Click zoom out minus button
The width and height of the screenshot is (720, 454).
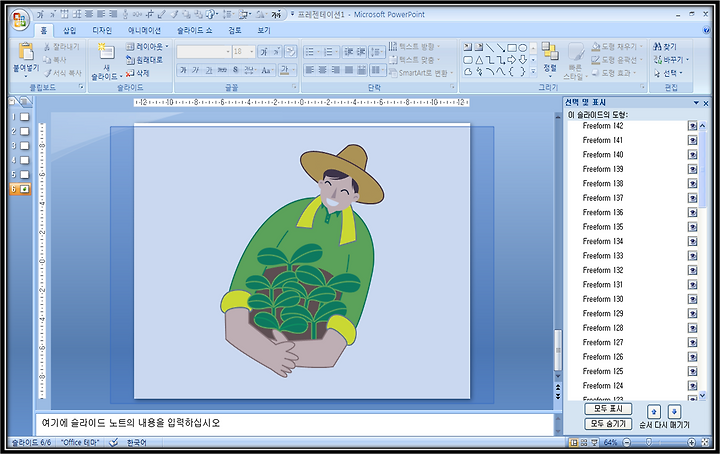pos(627,443)
